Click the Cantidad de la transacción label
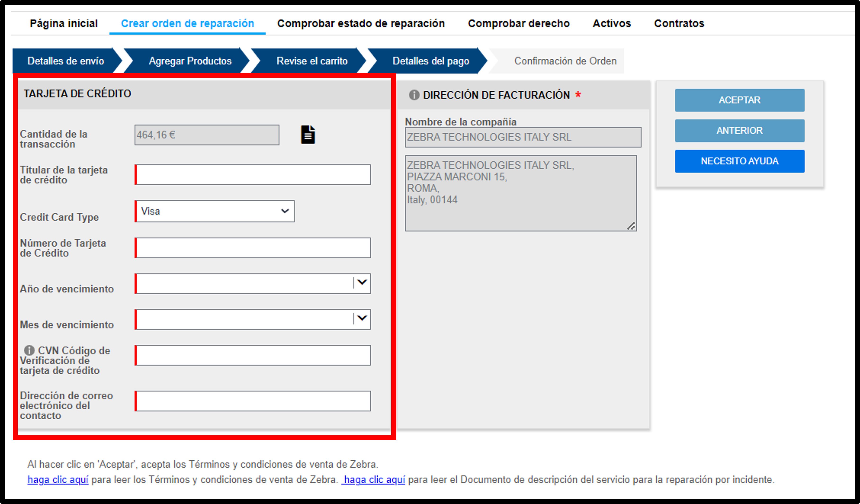Viewport: 860px width, 504px height. 53,139
